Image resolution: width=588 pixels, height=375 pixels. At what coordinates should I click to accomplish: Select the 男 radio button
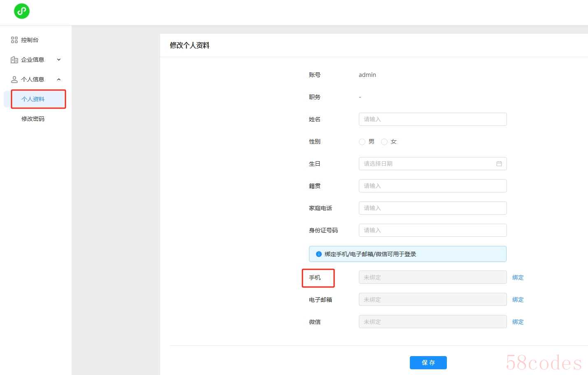(x=362, y=142)
